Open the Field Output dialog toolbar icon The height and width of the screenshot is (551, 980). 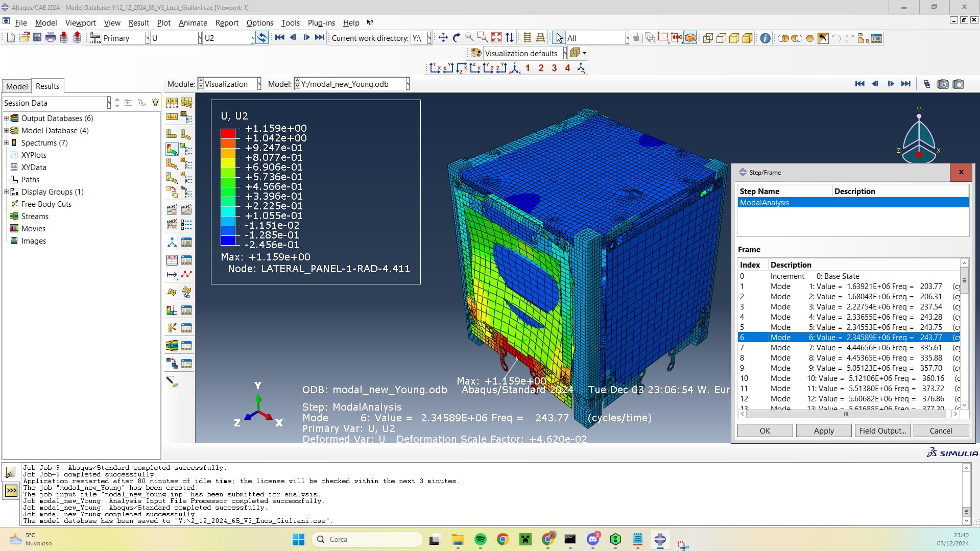click(95, 38)
